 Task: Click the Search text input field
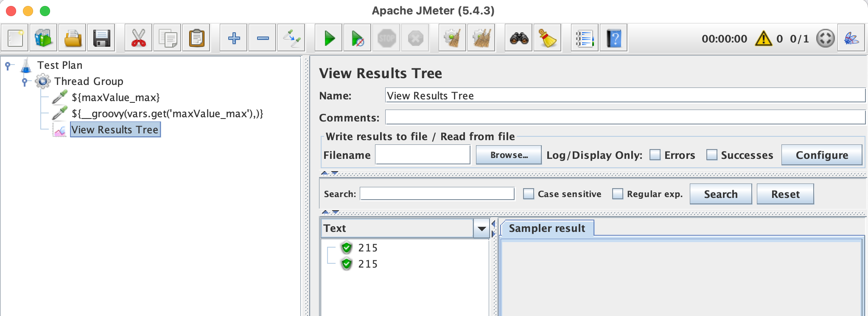coord(437,194)
